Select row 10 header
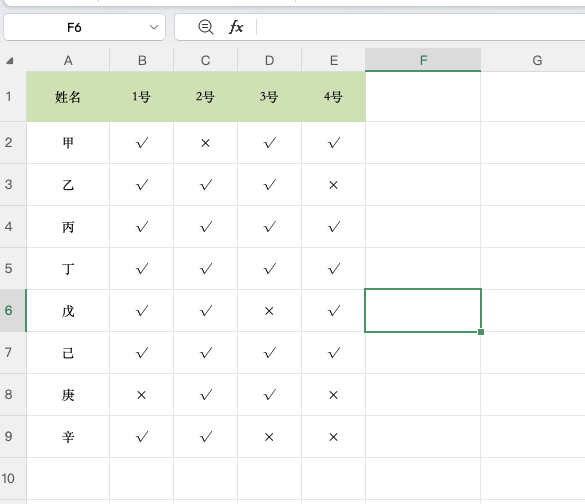The image size is (585, 504). click(13, 479)
